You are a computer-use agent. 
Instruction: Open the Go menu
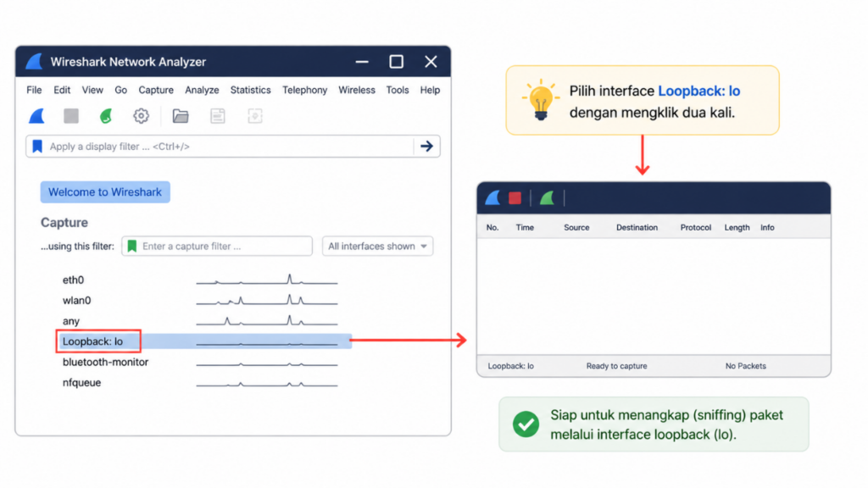coord(120,90)
